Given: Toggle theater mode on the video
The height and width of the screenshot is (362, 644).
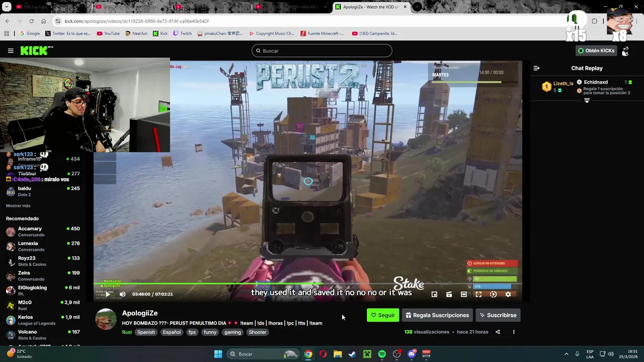Looking at the screenshot, I should coord(464,294).
